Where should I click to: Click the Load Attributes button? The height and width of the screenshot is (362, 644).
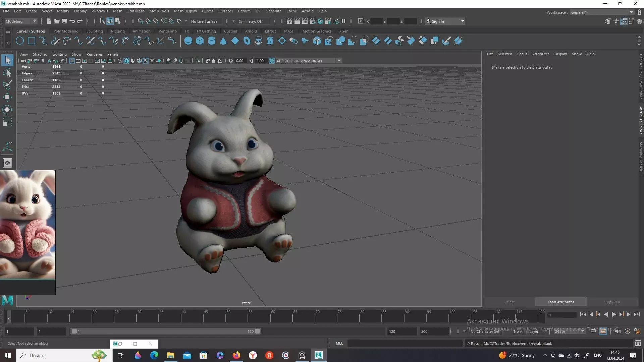point(561,302)
